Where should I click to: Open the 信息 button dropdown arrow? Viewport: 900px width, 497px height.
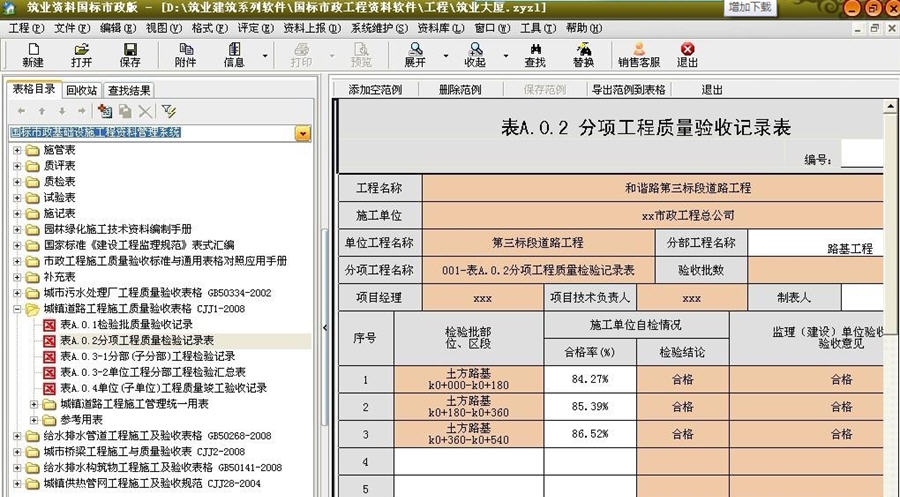(x=265, y=56)
